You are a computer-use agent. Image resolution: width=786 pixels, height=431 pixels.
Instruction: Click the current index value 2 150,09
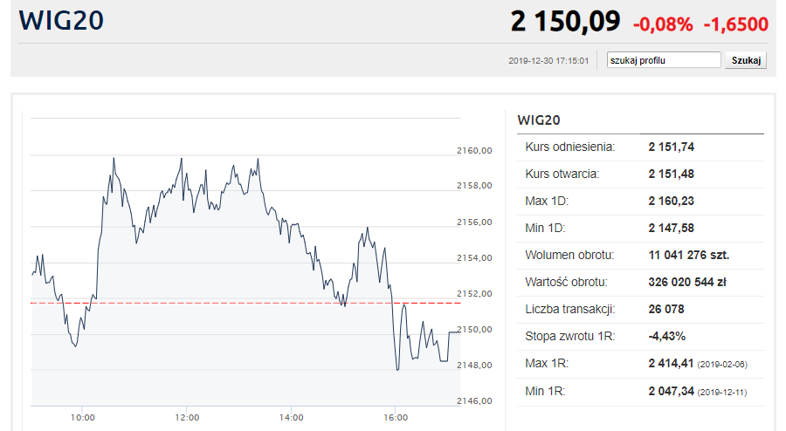pos(565,22)
